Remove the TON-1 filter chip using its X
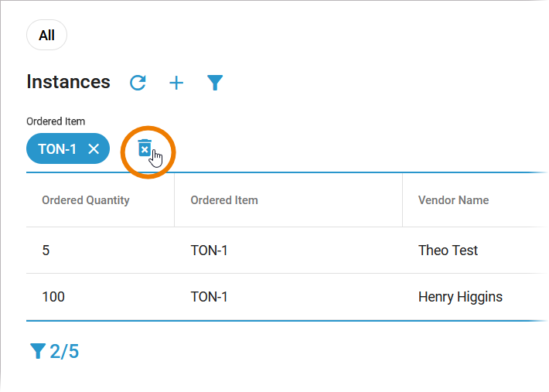 pos(94,149)
